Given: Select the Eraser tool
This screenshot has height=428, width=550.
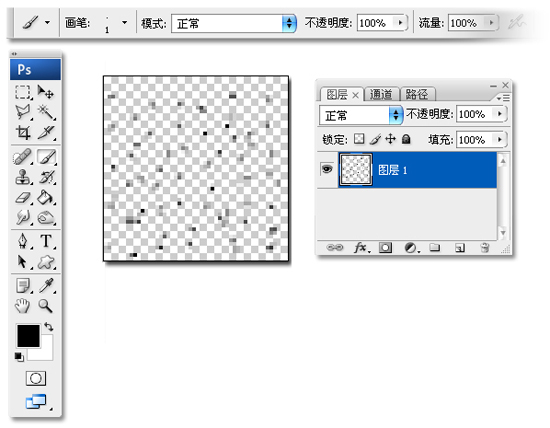Looking at the screenshot, I should 23,198.
